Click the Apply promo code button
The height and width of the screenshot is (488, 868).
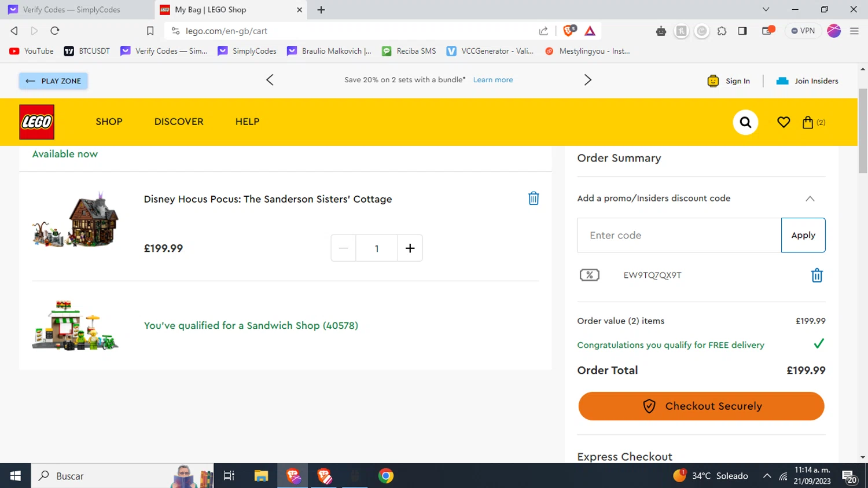803,235
